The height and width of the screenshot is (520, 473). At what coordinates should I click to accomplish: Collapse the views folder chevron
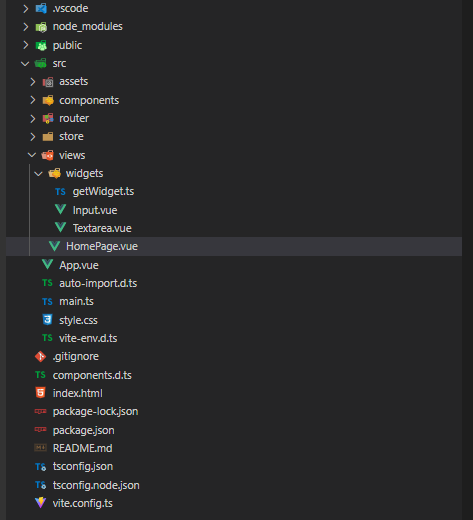32,155
